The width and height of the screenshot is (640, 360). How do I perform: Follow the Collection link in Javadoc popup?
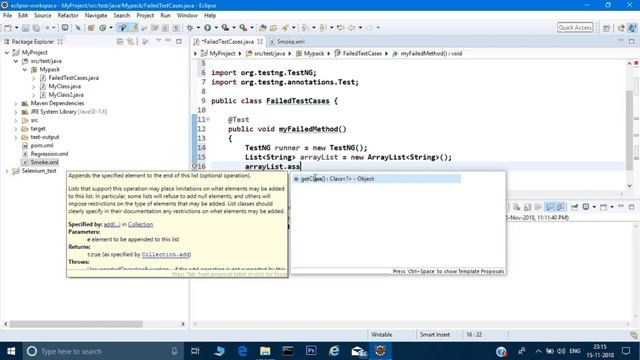[x=140, y=224]
